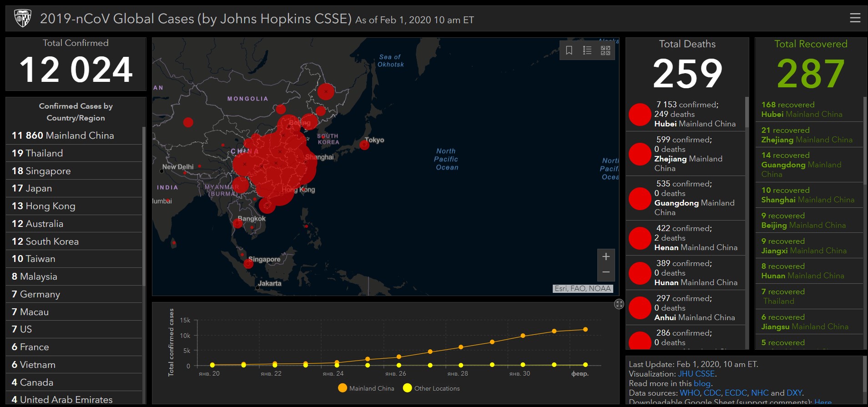Open the hamburger menu in header
Image resolution: width=868 pixels, height=407 pixels.
point(855,18)
